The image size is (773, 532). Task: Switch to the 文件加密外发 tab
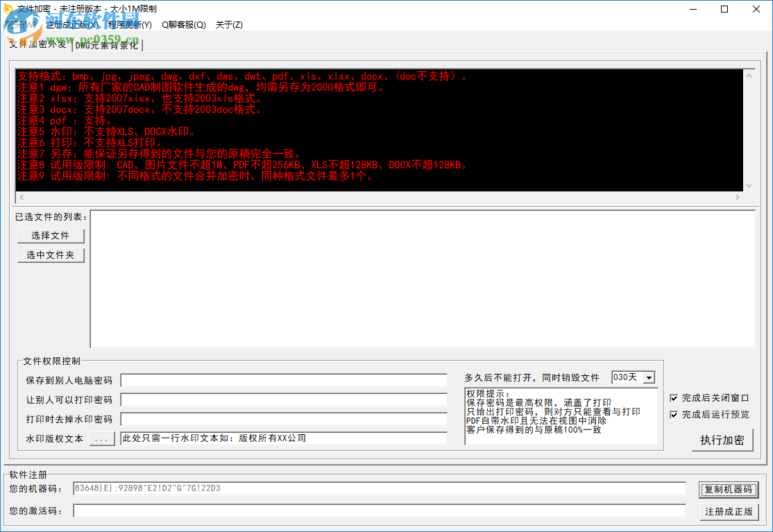(x=38, y=44)
